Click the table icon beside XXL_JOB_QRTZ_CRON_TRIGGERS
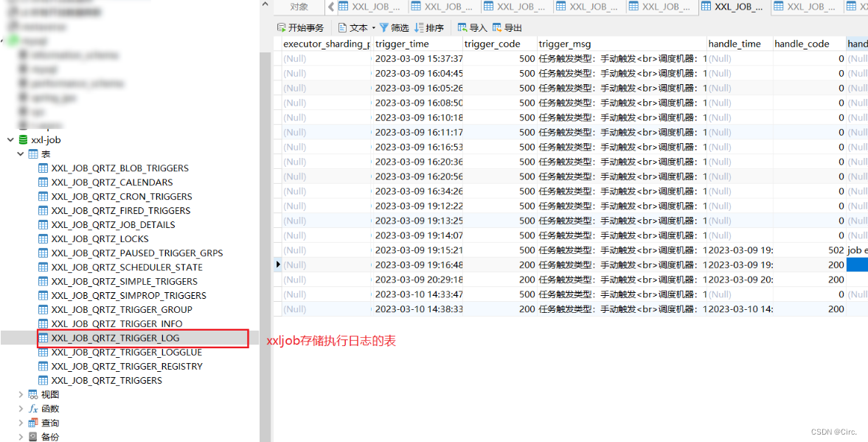Image resolution: width=868 pixels, height=442 pixels. [44, 196]
